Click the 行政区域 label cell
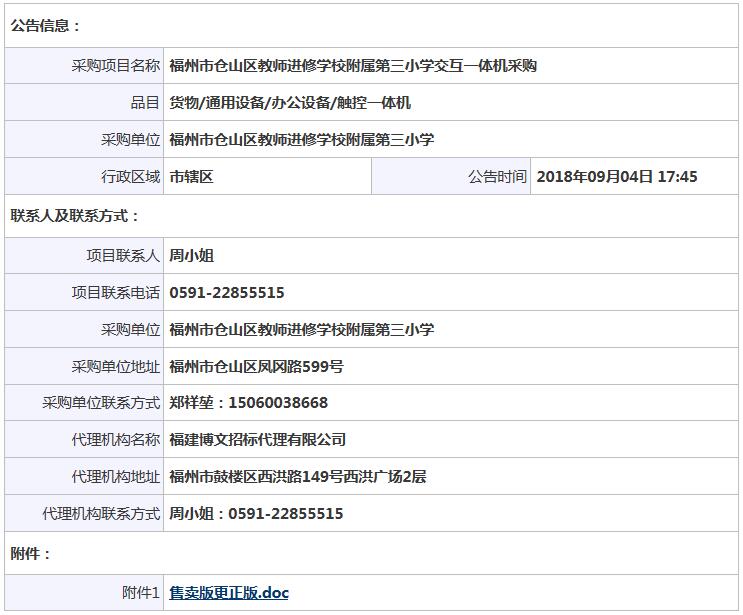 click(x=84, y=177)
